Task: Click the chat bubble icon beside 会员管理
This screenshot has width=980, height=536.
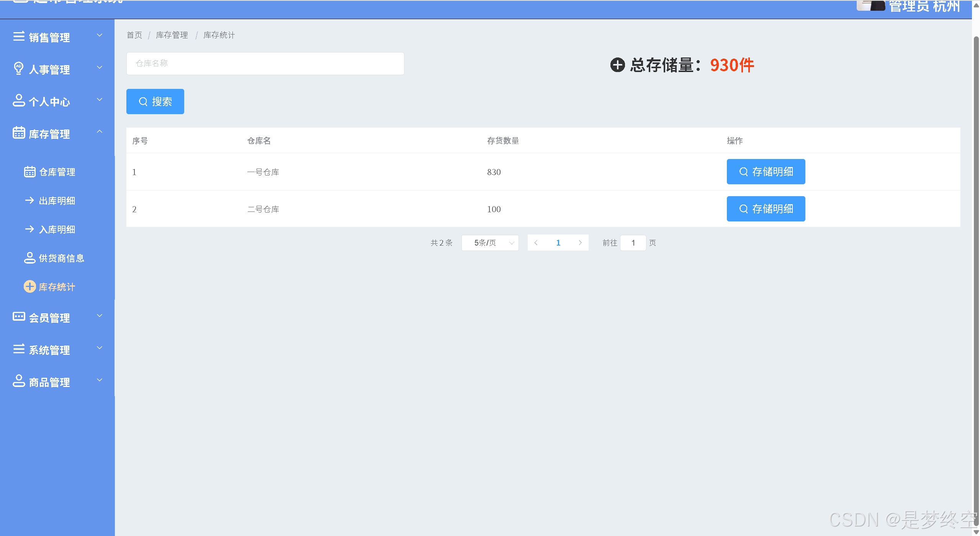Action: coord(19,316)
